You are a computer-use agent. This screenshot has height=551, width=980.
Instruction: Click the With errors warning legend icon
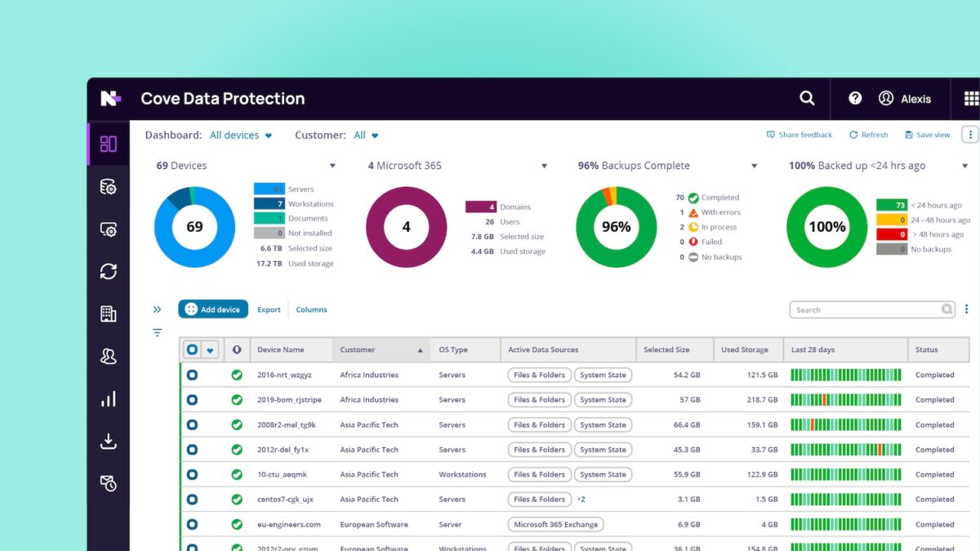coord(693,212)
